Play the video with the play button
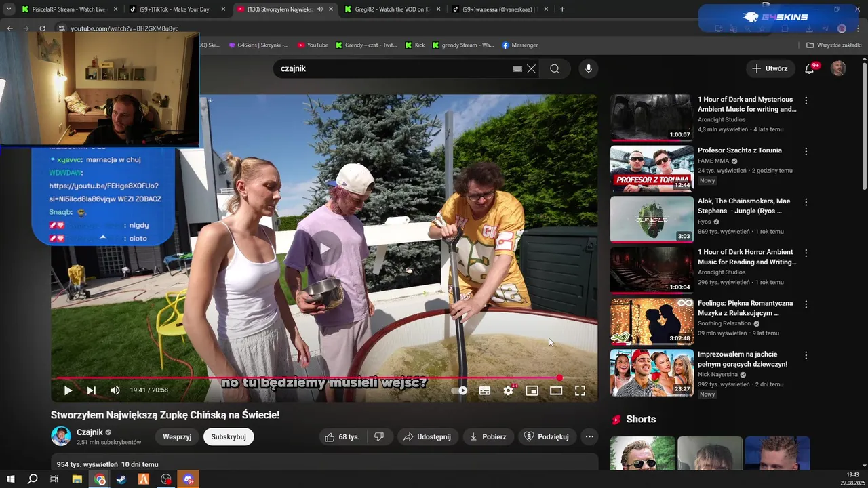Screen dimensions: 868x488 coord(68,390)
